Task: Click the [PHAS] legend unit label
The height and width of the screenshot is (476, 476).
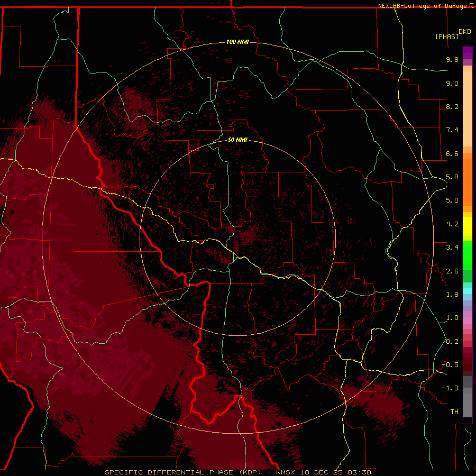Action: coord(447,36)
